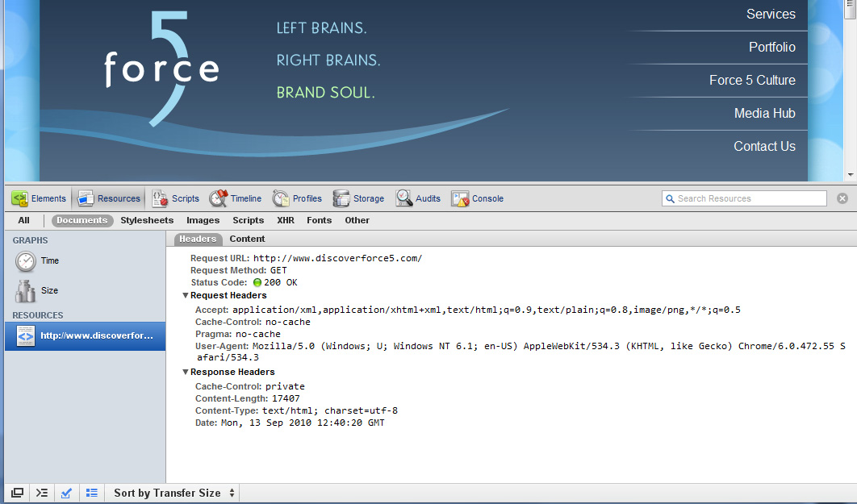
Task: Show the Size graph
Action: pyautogui.click(x=37, y=290)
